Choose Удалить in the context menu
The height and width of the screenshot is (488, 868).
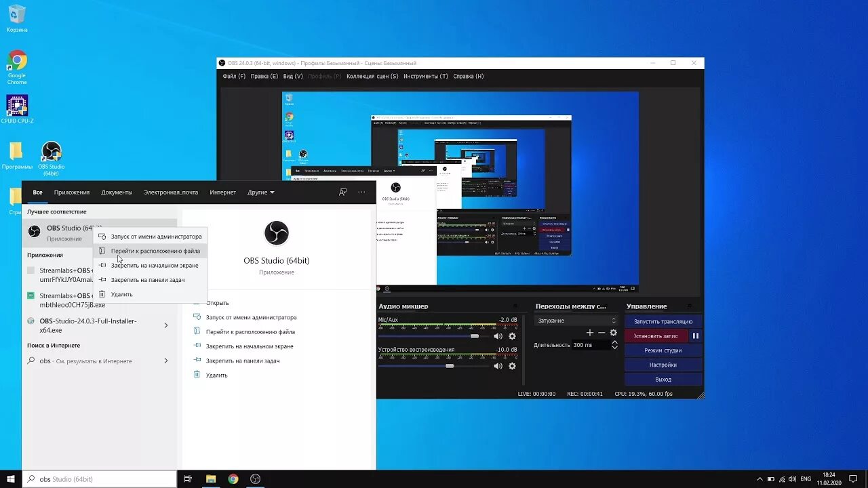click(x=150, y=294)
